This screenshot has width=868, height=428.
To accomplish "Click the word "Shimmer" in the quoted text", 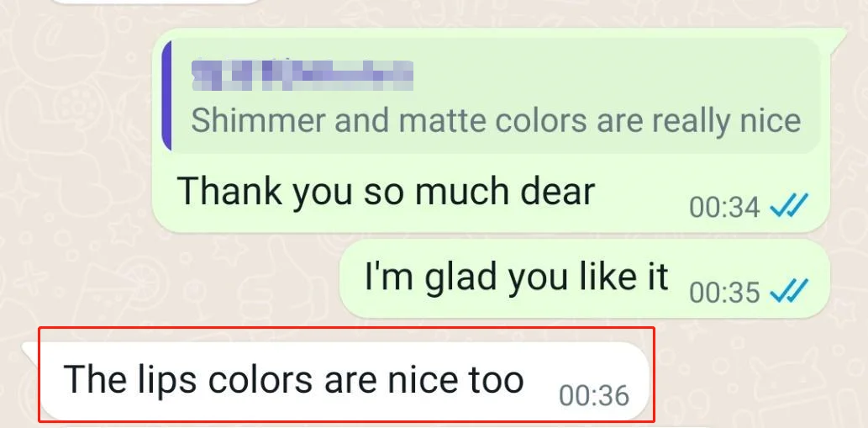I will [259, 121].
